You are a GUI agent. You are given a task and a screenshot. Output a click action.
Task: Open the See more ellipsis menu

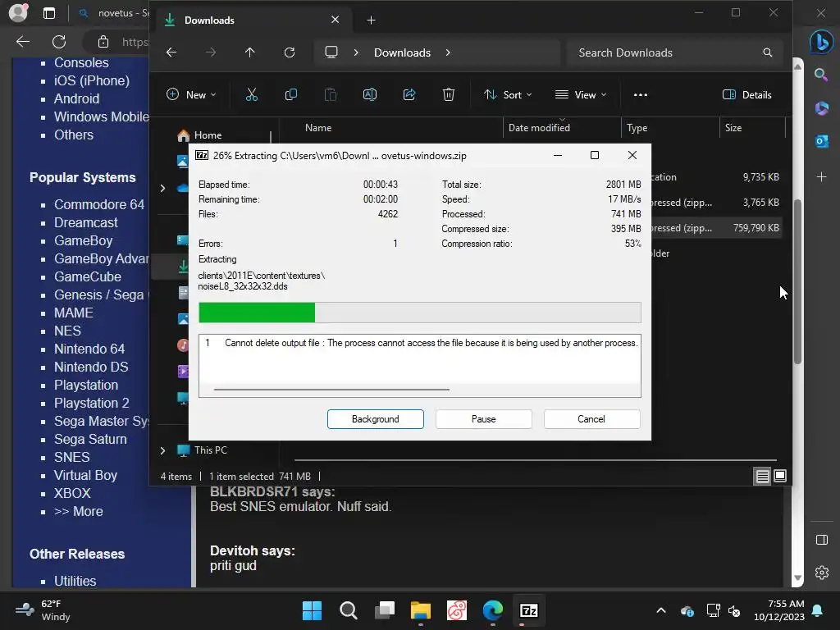[640, 95]
